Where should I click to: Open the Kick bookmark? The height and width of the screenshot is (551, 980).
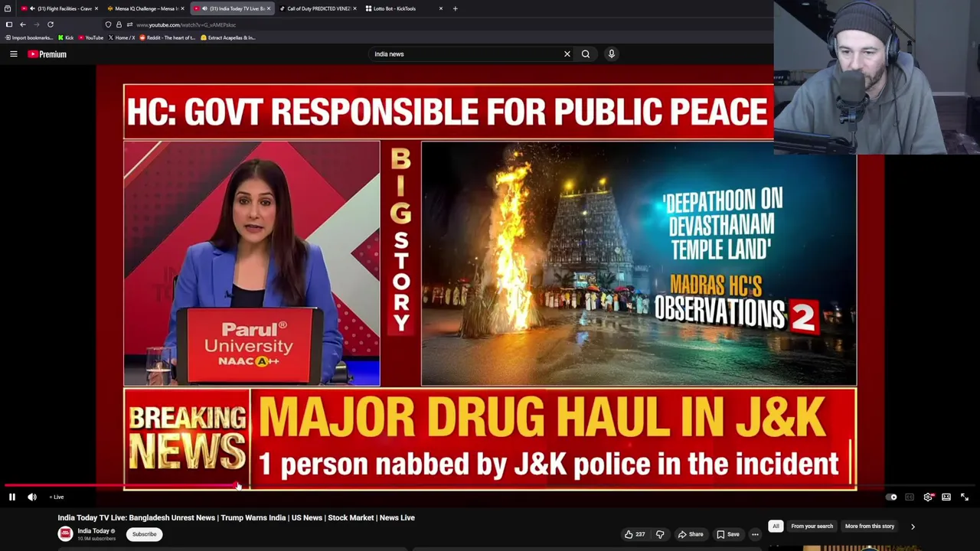tap(66, 37)
